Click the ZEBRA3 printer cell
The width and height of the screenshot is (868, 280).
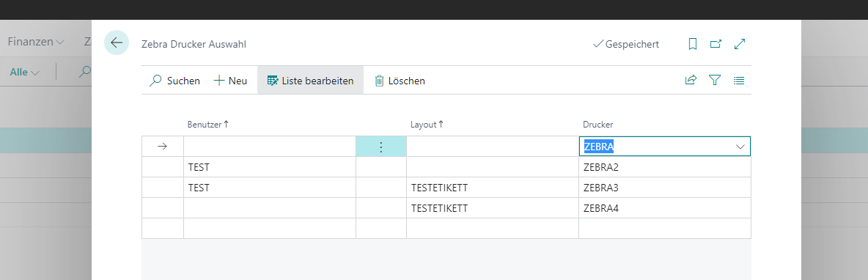pyautogui.click(x=665, y=188)
